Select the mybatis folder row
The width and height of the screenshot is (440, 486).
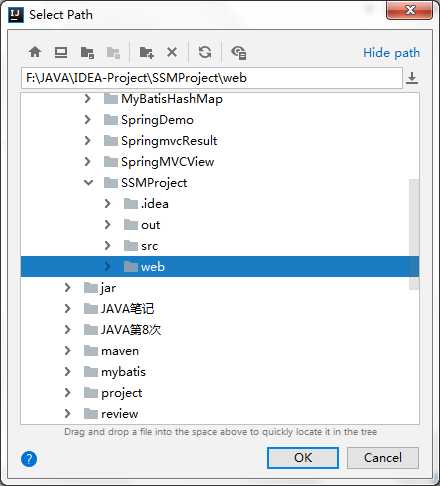click(x=220, y=372)
